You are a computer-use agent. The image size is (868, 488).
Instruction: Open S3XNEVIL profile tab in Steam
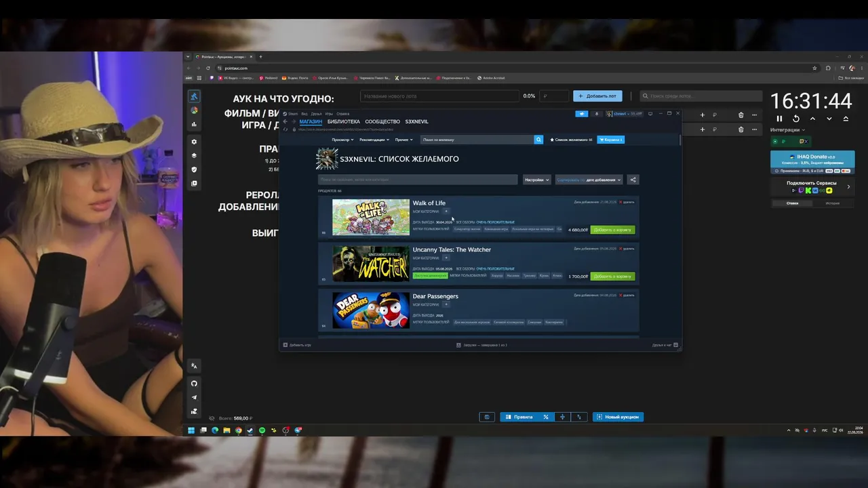(417, 122)
